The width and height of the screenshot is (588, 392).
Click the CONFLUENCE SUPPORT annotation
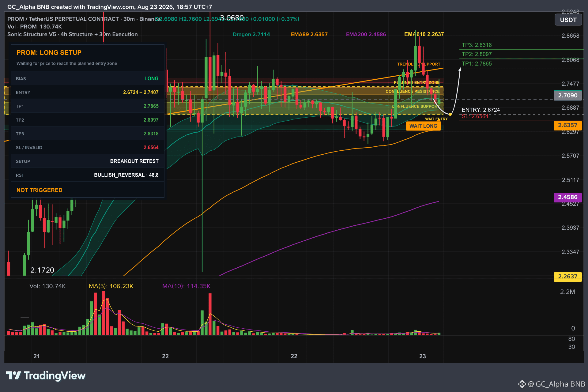coord(415,106)
